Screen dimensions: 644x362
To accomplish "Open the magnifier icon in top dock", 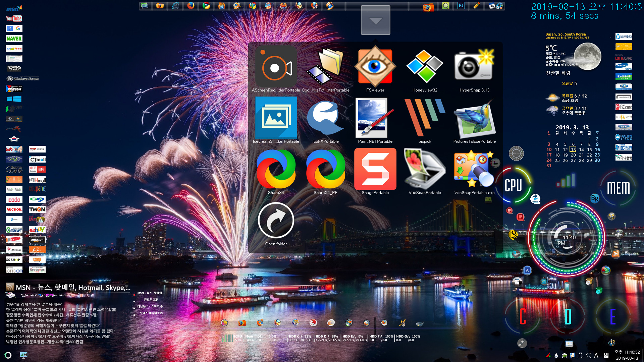I will 445,6.
